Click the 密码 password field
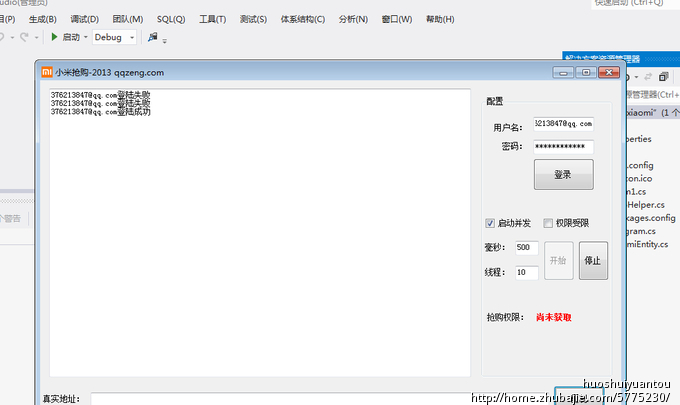This screenshot has width=680, height=405. click(x=563, y=147)
